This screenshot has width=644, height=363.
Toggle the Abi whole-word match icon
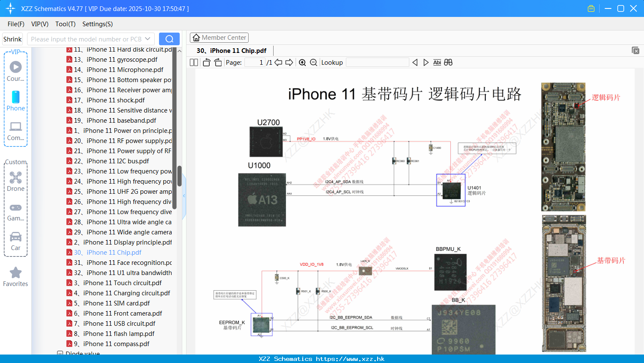(x=437, y=63)
